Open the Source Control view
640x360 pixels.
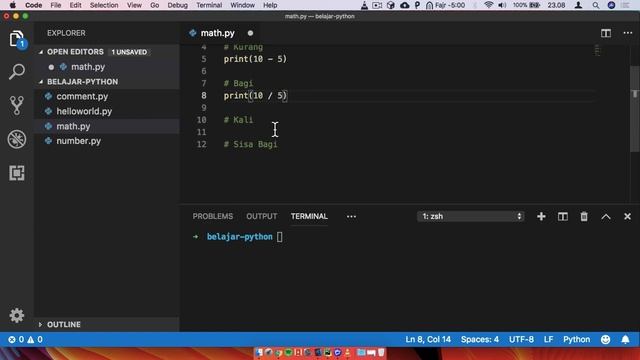pos(17,105)
